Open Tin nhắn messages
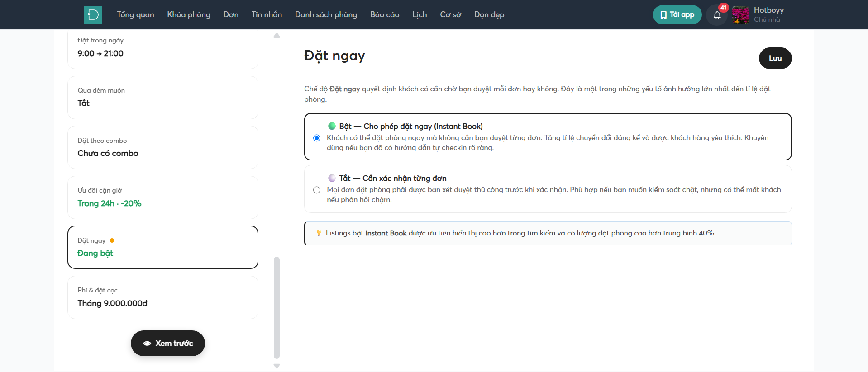The width and height of the screenshot is (868, 372). pos(267,14)
